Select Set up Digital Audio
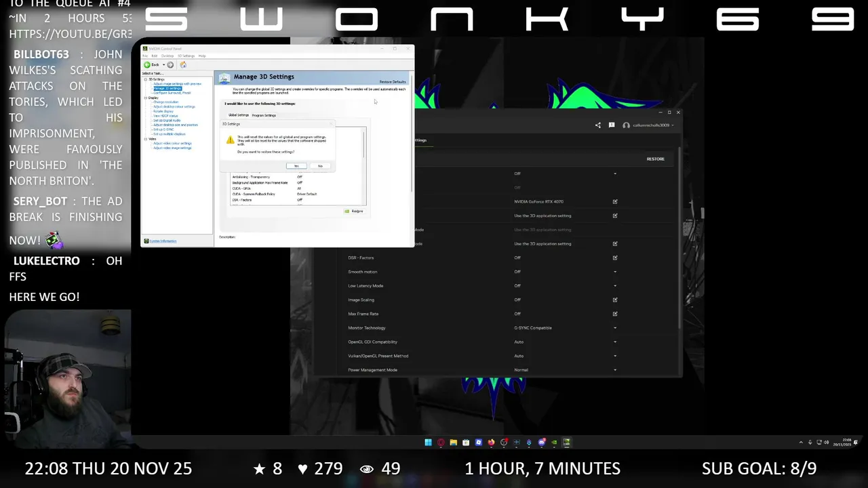Screen dimensions: 868x488 tap(167, 120)
